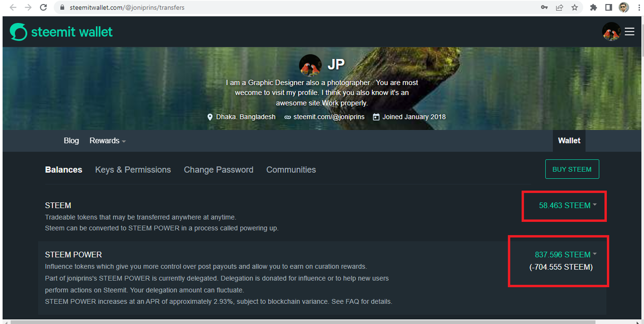Open the hamburger menu in the header

pos(629,32)
